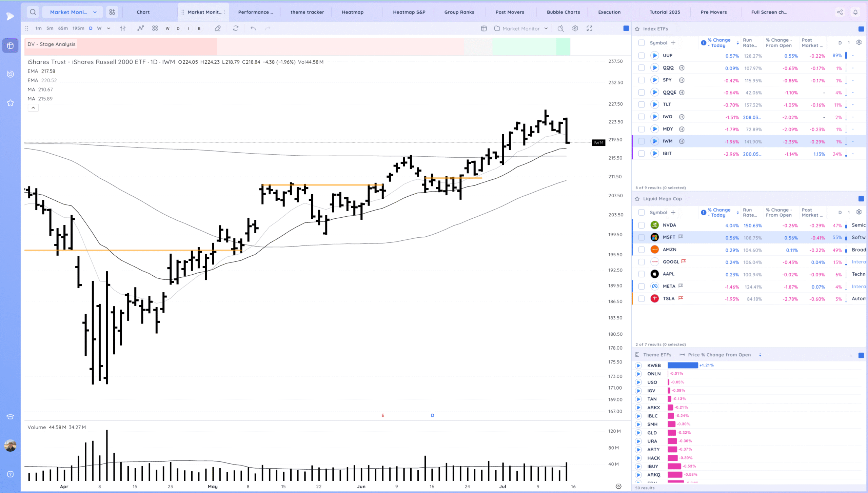Toggle the fullscreen chart icon
Image resolution: width=868 pixels, height=493 pixels.
(590, 28)
